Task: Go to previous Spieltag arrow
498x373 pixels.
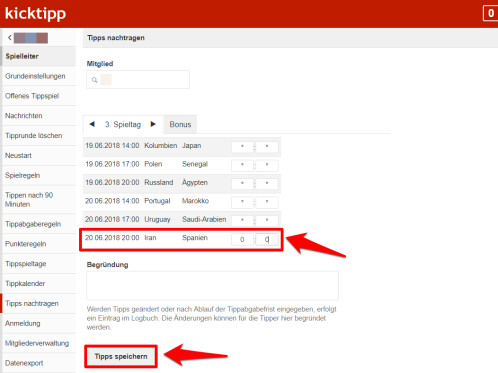Action: click(92, 124)
